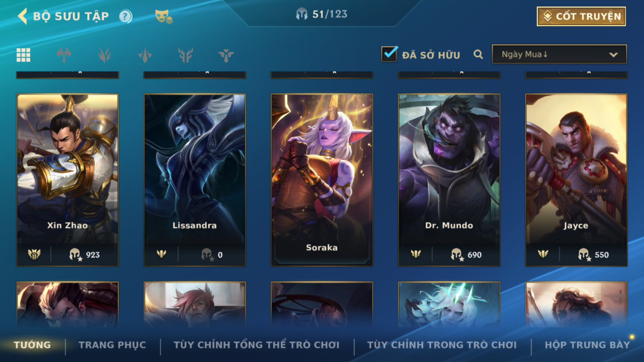The width and height of the screenshot is (644, 362).
Task: Open Tùy Chỉnh Trong Trò Chơi tab
Action: pos(442,345)
